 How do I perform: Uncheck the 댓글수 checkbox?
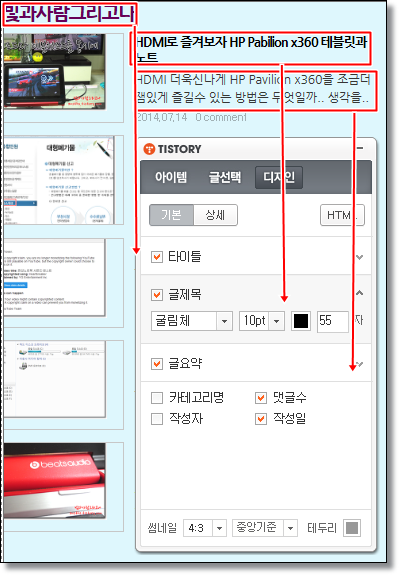(261, 398)
